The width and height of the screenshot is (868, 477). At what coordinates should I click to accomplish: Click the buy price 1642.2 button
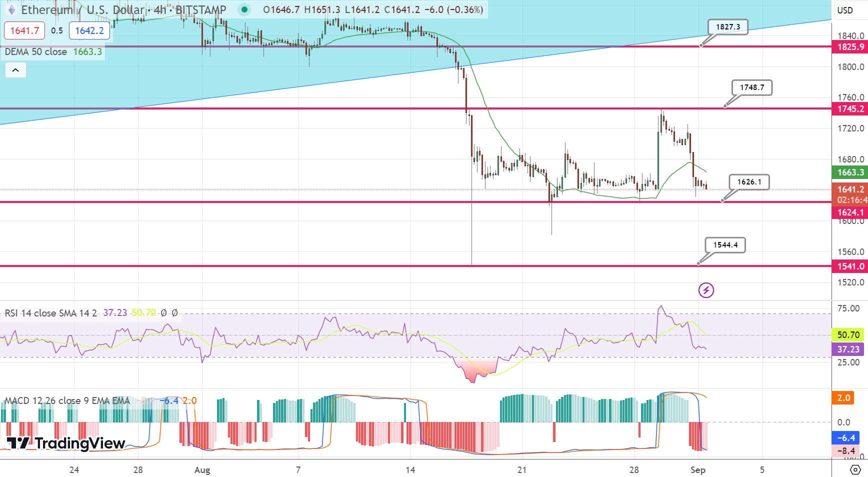pos(89,30)
